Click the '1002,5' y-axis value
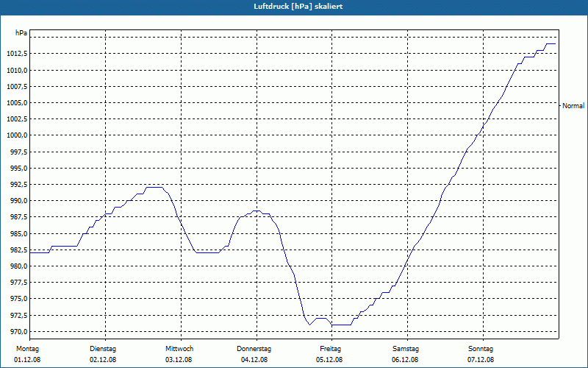The image size is (588, 368). 17,119
